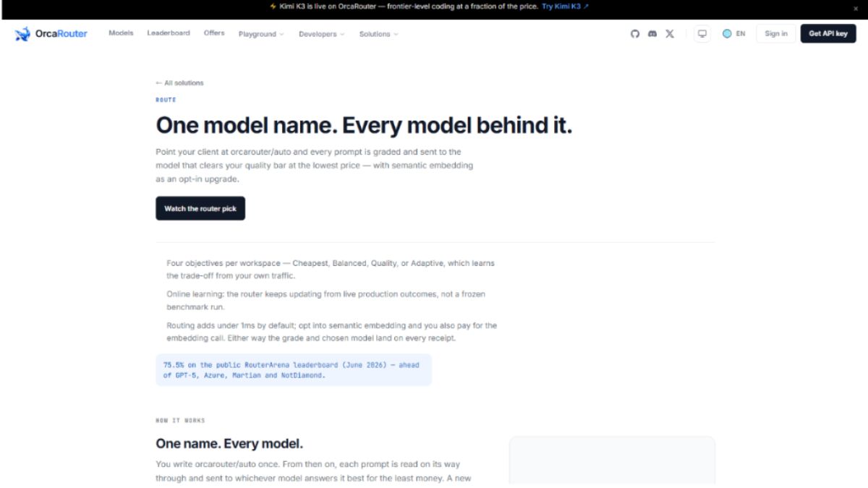This screenshot has height=488, width=868.
Task: Open the X social icon
Action: click(670, 34)
